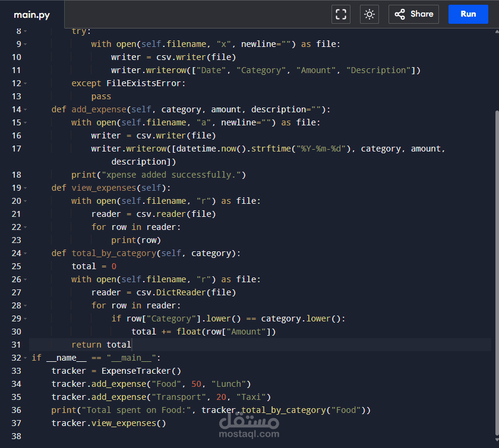Collapse the total_by_category fold arrow on line 24
The image size is (499, 448).
(x=25, y=253)
